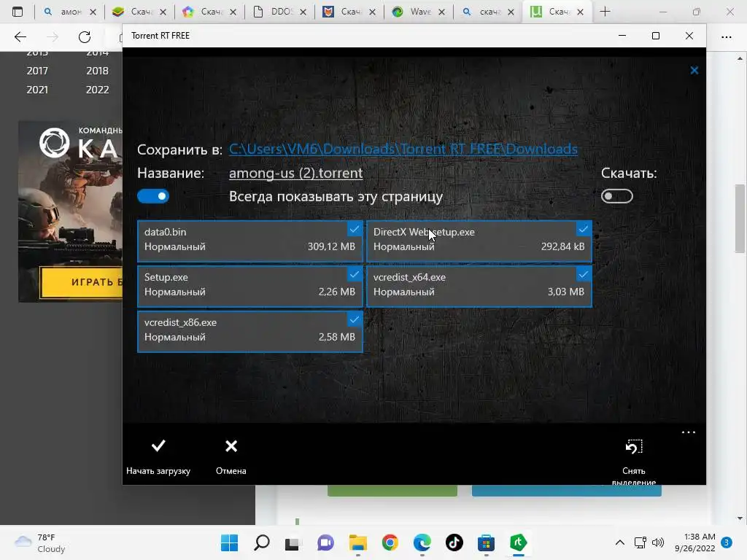
Task: Open a new browser tab with plus
Action: click(x=605, y=12)
